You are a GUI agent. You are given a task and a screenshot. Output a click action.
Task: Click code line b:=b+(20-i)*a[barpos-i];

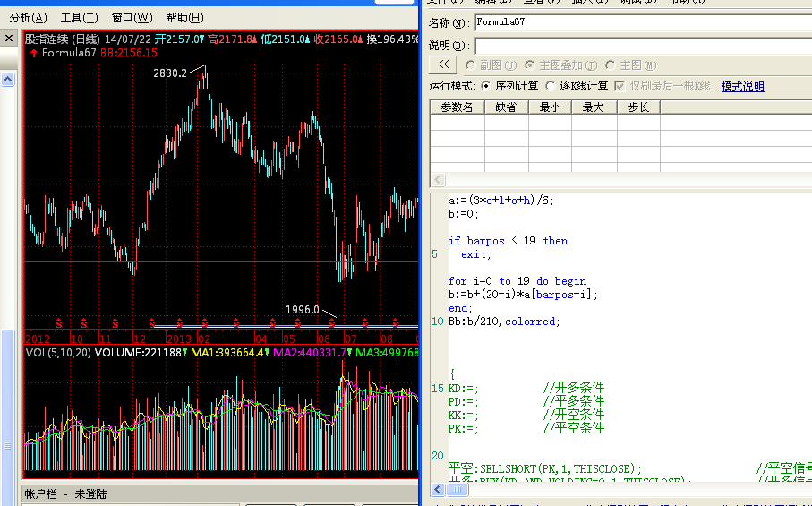[x=523, y=295]
